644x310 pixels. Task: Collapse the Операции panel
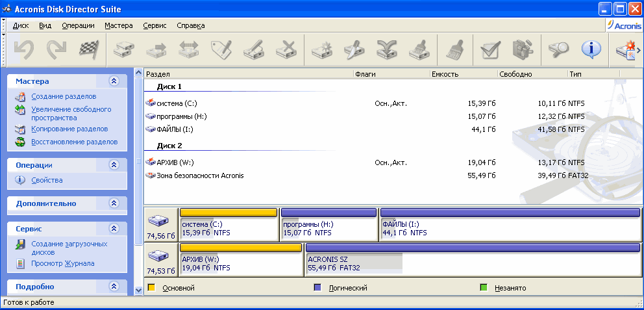[114, 165]
